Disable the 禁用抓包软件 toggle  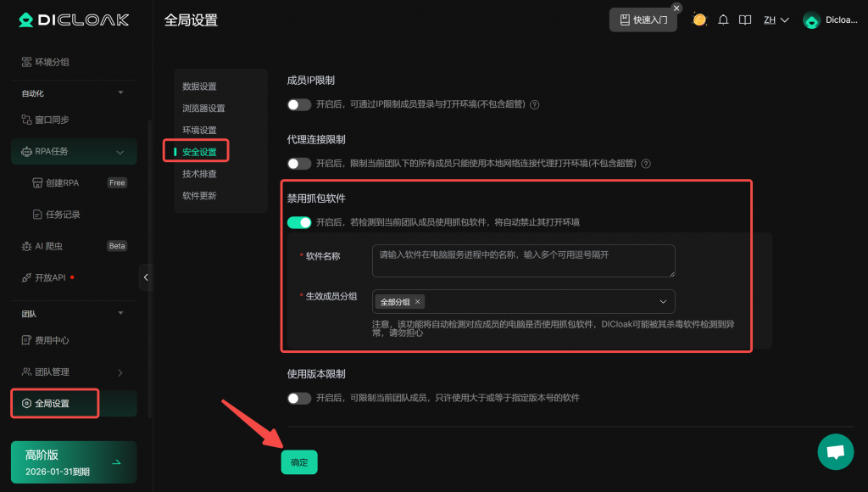point(299,222)
